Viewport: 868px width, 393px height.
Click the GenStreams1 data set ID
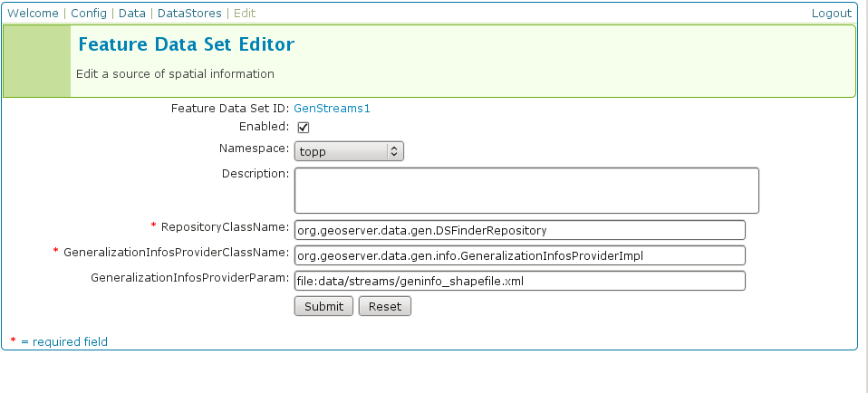point(332,108)
